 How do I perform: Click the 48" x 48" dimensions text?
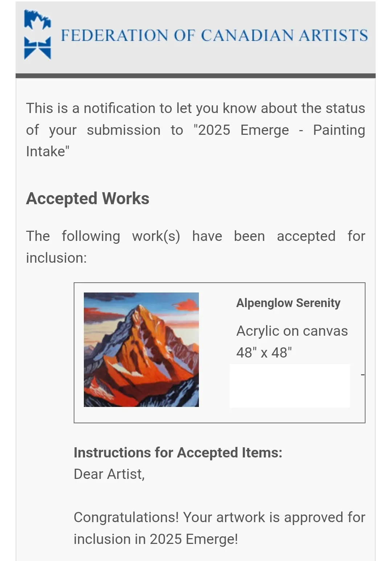pyautogui.click(x=264, y=352)
